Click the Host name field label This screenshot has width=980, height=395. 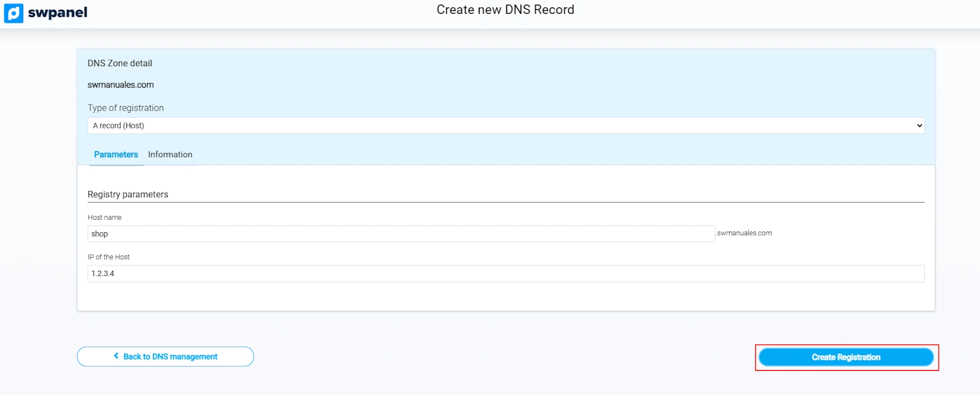click(x=105, y=217)
